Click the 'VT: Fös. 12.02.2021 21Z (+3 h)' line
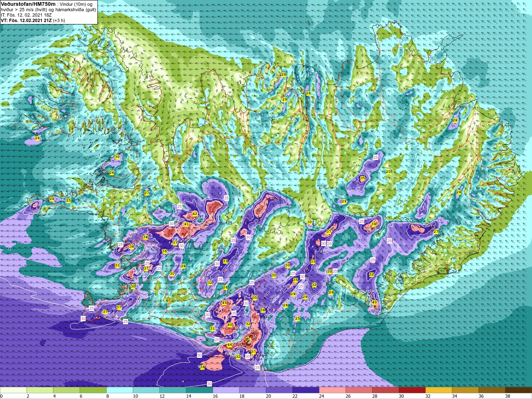Screen dimensions: 532x399 click(33, 20)
